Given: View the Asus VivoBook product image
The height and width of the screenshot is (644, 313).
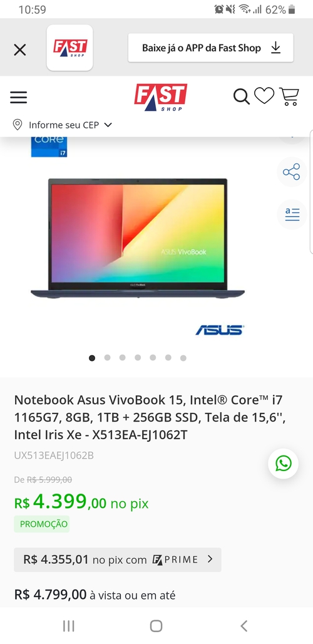Looking at the screenshot, I should [138, 238].
